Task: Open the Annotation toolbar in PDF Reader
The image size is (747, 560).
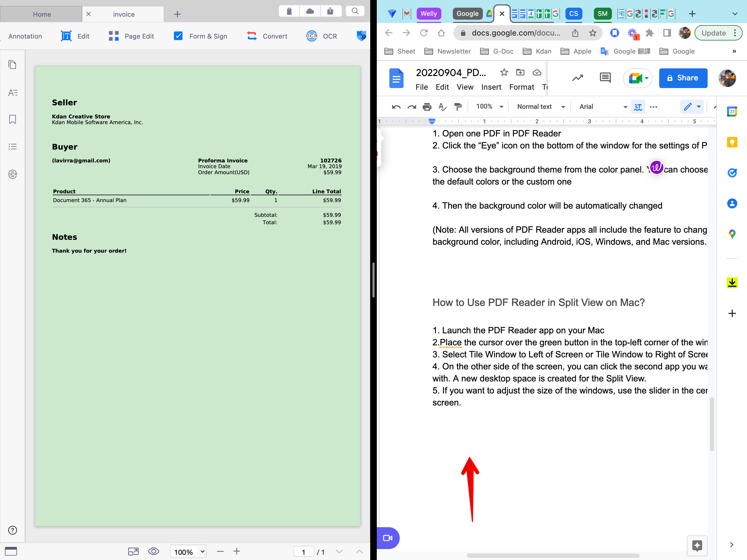Action: [x=25, y=36]
